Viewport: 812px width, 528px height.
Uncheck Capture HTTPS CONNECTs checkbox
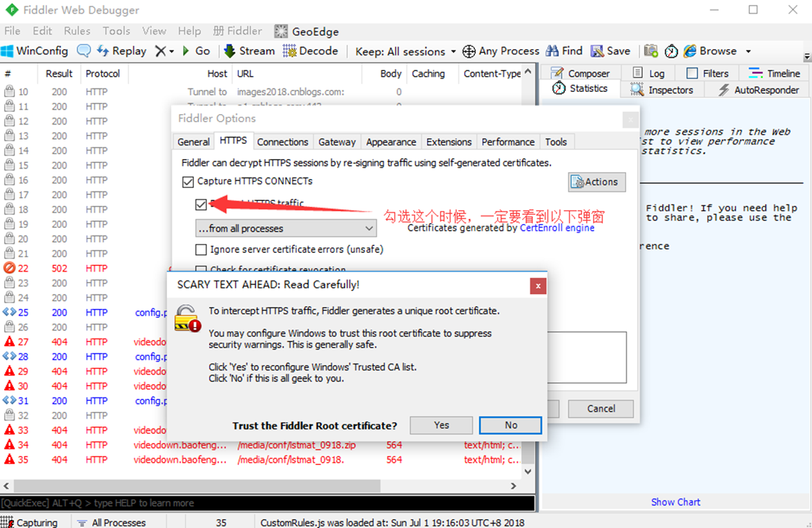(188, 182)
